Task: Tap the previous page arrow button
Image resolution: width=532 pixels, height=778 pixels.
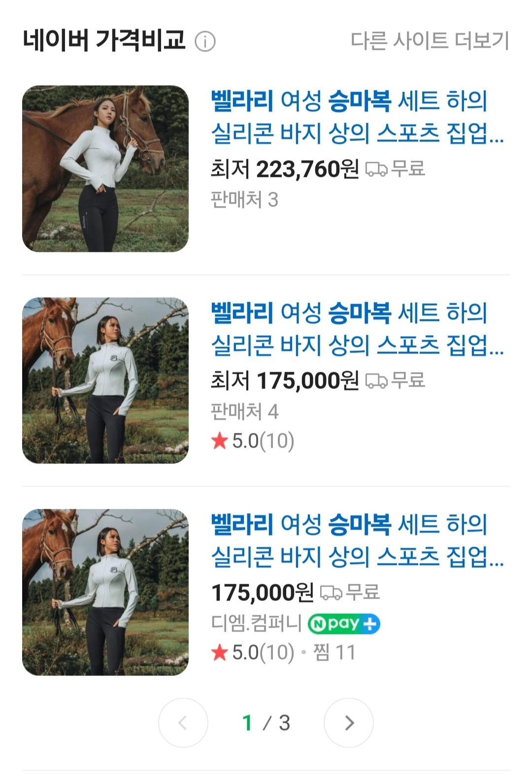Action: (x=183, y=723)
